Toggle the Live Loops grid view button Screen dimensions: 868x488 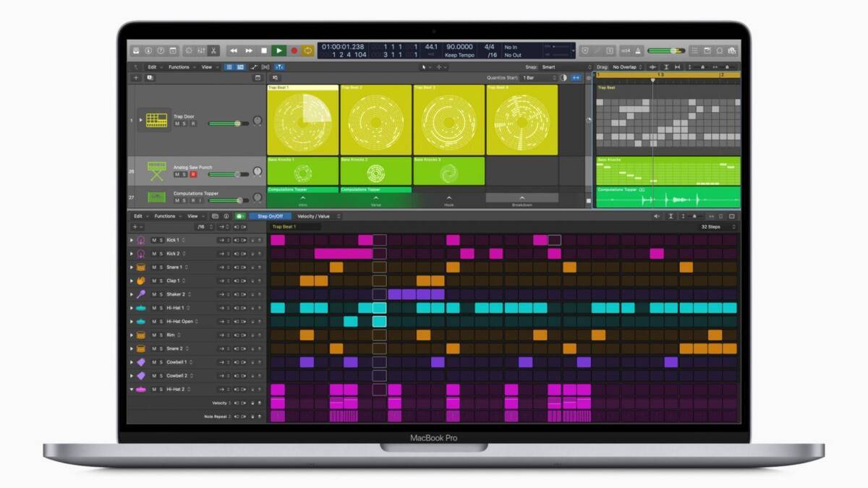pyautogui.click(x=229, y=67)
